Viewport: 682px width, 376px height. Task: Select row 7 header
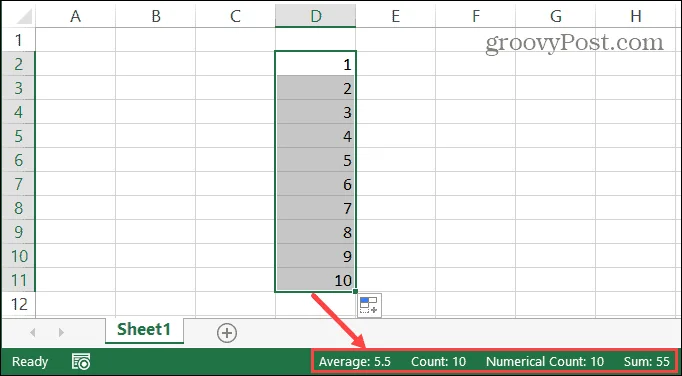coord(18,184)
